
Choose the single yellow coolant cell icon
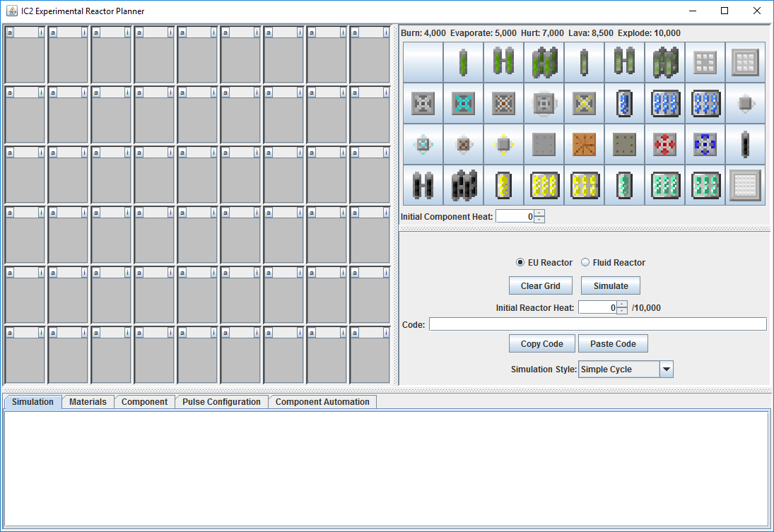pos(503,185)
